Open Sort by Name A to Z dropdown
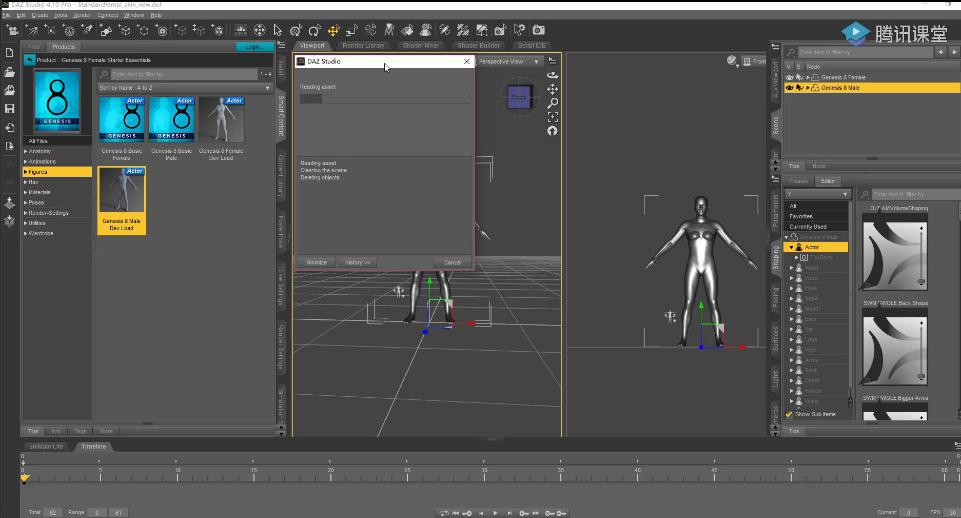Viewport: 961px width, 518px height. pos(184,88)
